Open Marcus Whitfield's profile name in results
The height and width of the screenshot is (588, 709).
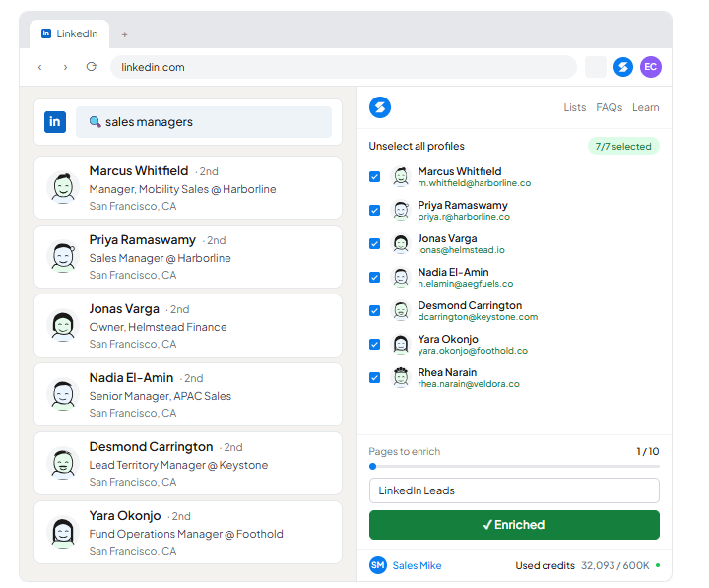[x=139, y=171]
